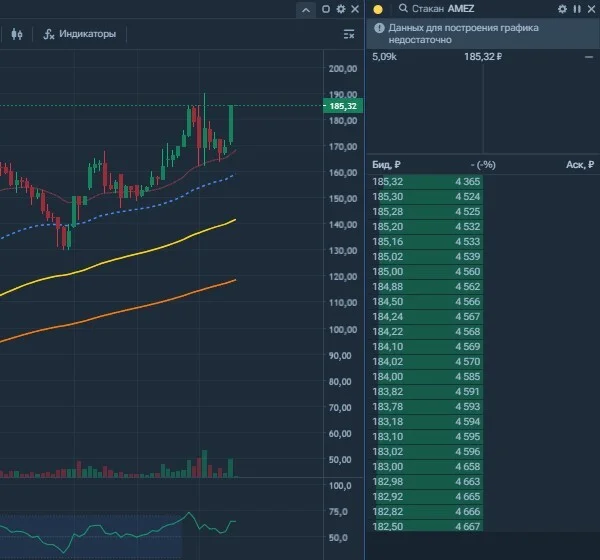600x560 pixels.
Task: Click the 200,00 price axis label
Action: (x=343, y=69)
